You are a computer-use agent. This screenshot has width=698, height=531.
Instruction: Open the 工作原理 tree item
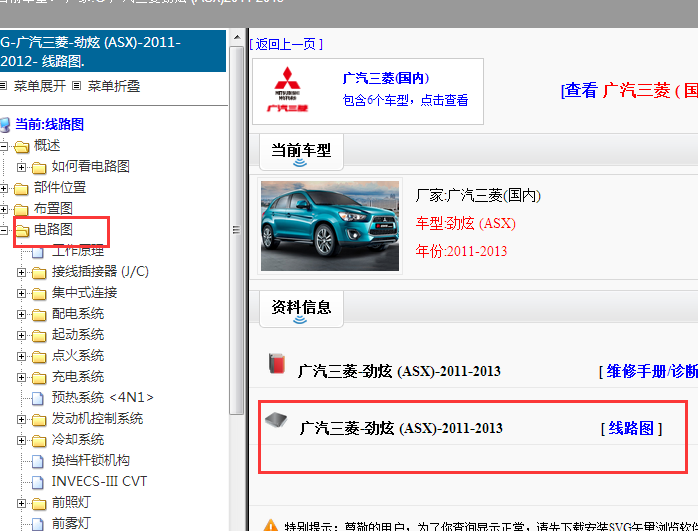tap(77, 251)
